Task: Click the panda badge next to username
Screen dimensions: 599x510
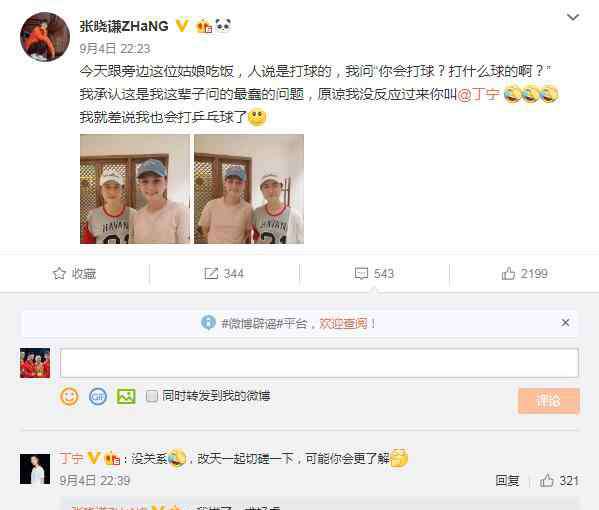Action: click(x=223, y=26)
